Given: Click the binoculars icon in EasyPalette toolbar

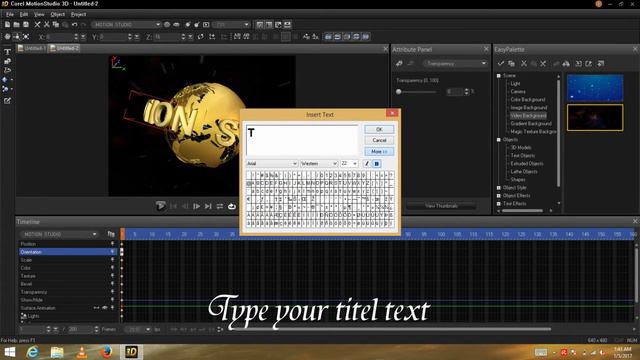Looking at the screenshot, I should tap(566, 64).
